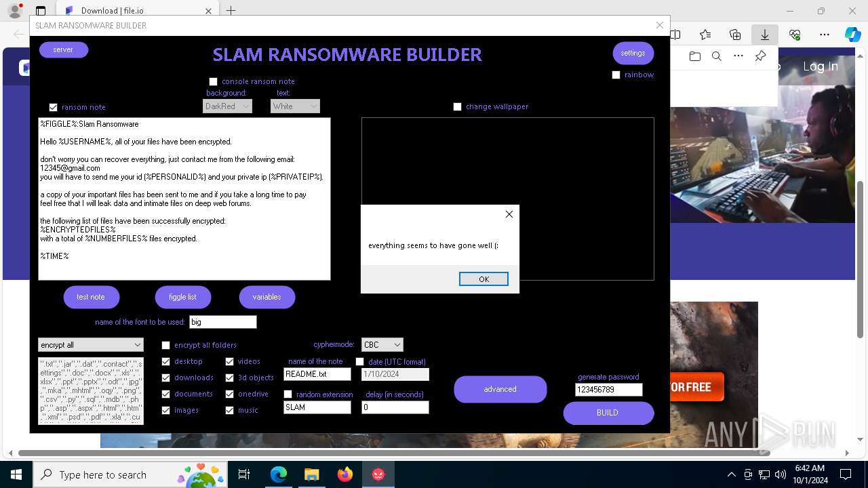Viewport: 868px width, 488px height.
Task: Close the message dialog with X
Action: click(x=509, y=214)
